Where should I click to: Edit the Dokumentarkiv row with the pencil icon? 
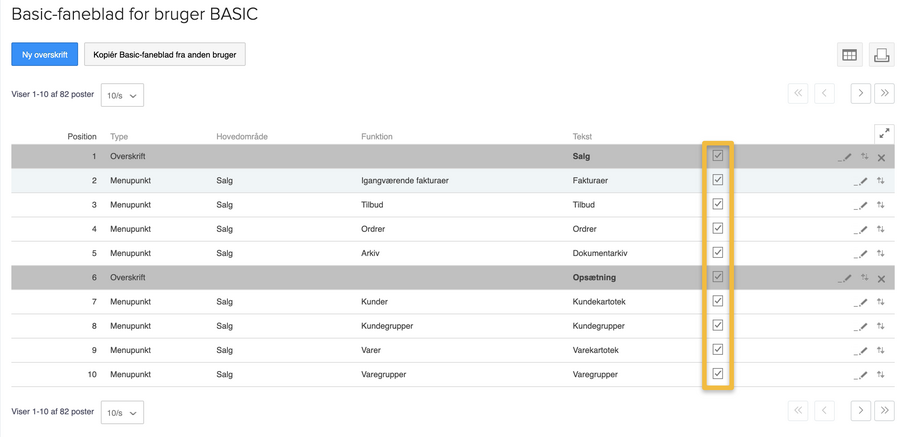[x=861, y=254]
